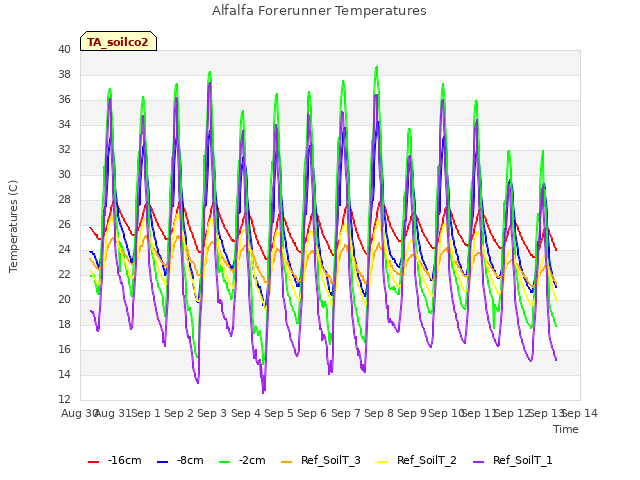The height and width of the screenshot is (480, 640).
Task: Click the -2cm legend label
Action: point(252,460)
